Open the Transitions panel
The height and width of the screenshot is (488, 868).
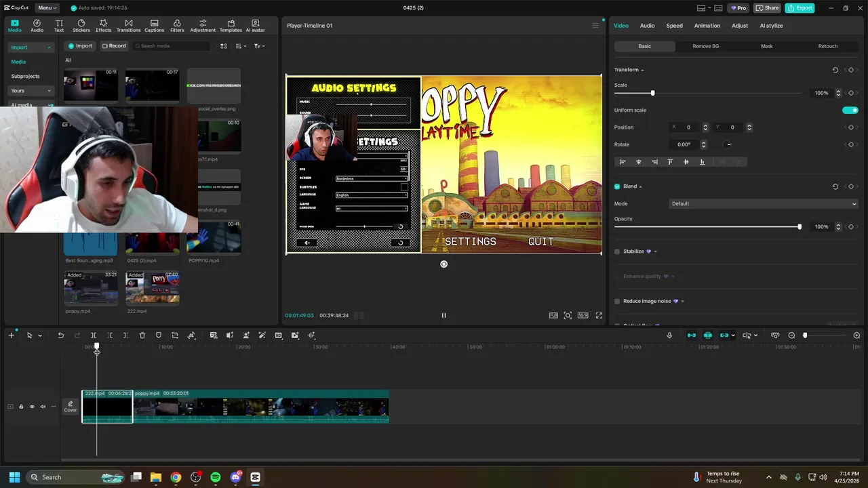tap(128, 26)
